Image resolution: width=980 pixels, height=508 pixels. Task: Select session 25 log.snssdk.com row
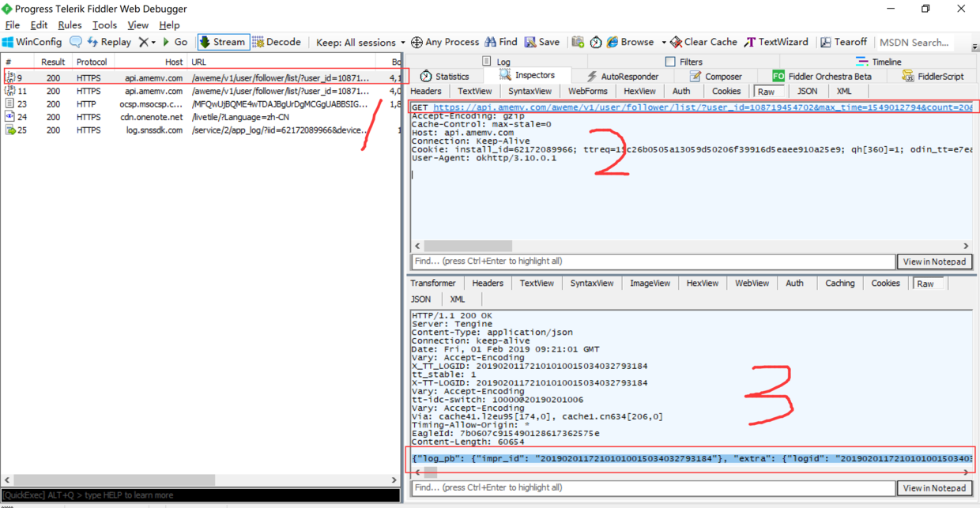point(202,130)
